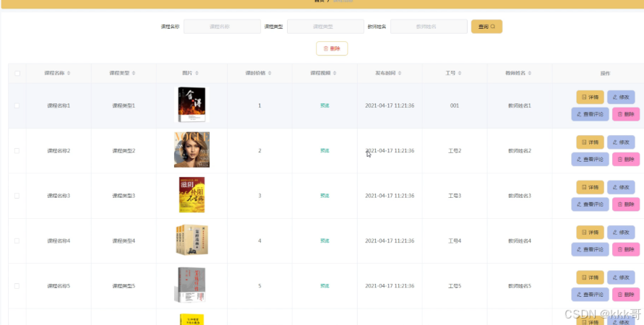Click 修改 for 课程名称1

[621, 97]
